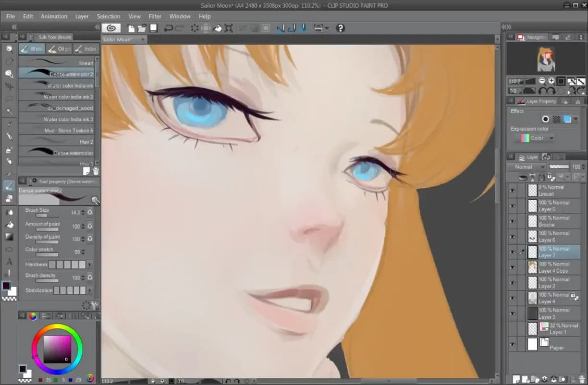Switch to India ink brush tab
The height and width of the screenshot is (385, 588).
(86, 49)
